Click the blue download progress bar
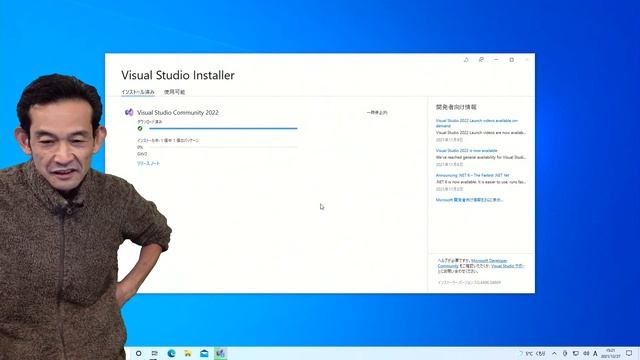The height and width of the screenshot is (360, 640). tap(223, 128)
